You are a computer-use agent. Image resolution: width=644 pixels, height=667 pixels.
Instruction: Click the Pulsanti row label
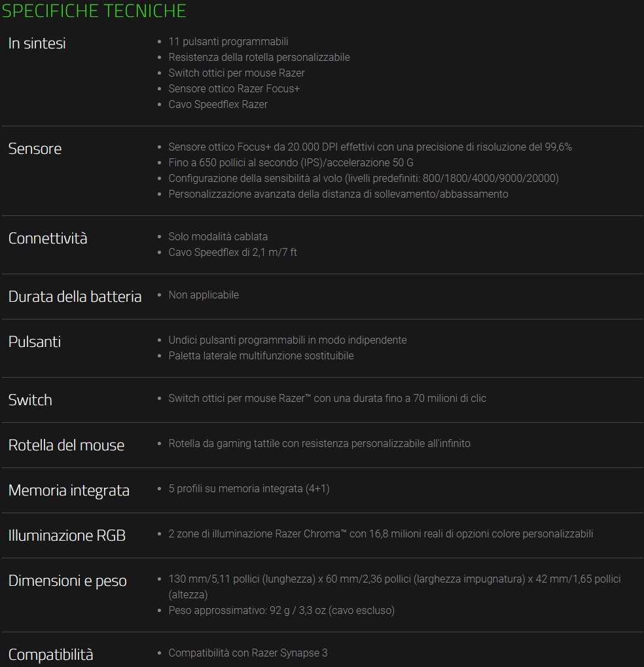(34, 342)
